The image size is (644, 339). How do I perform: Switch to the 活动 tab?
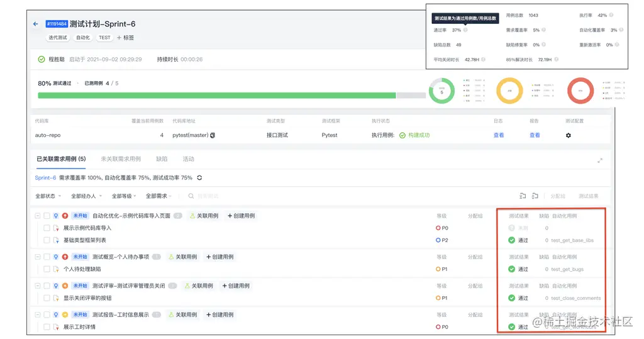(189, 159)
